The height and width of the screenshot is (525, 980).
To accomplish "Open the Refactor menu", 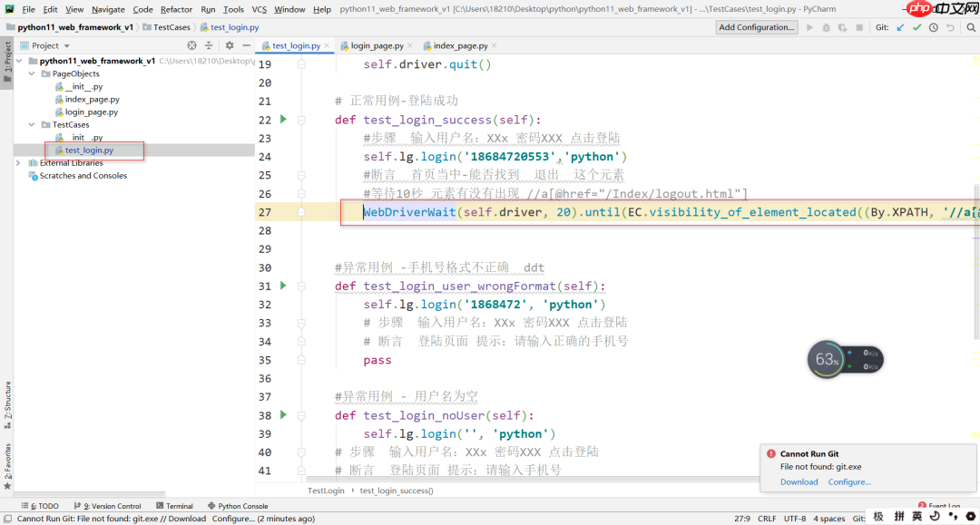I will [176, 9].
